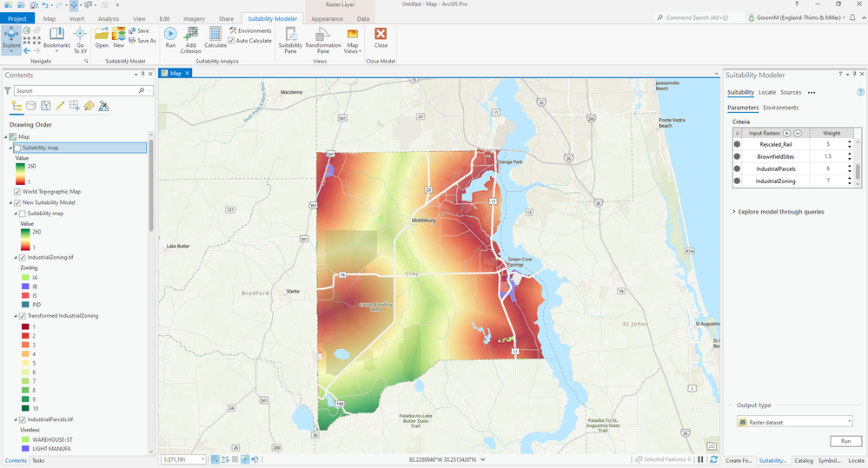Screen dimensions: 868x468
Task: Open the Output type dropdown
Action: click(794, 422)
